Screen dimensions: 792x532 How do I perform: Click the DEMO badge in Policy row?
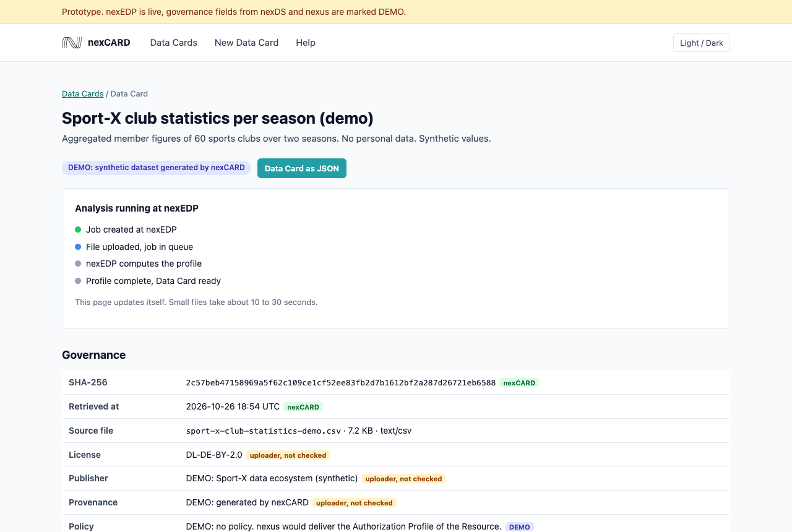[x=520, y=527]
